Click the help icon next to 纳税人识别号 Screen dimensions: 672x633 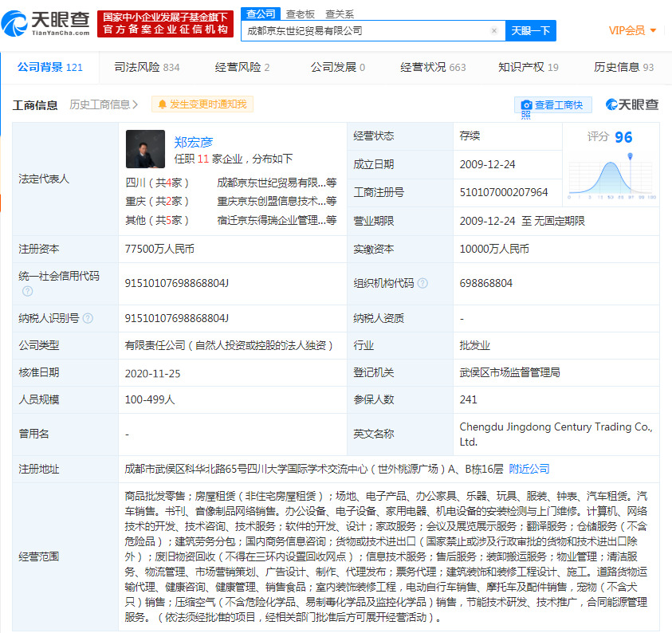[x=88, y=318]
